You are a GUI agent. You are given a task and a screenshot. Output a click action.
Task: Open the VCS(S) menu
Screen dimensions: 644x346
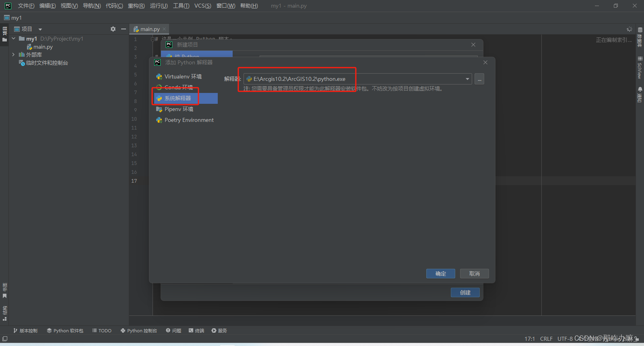tap(203, 6)
